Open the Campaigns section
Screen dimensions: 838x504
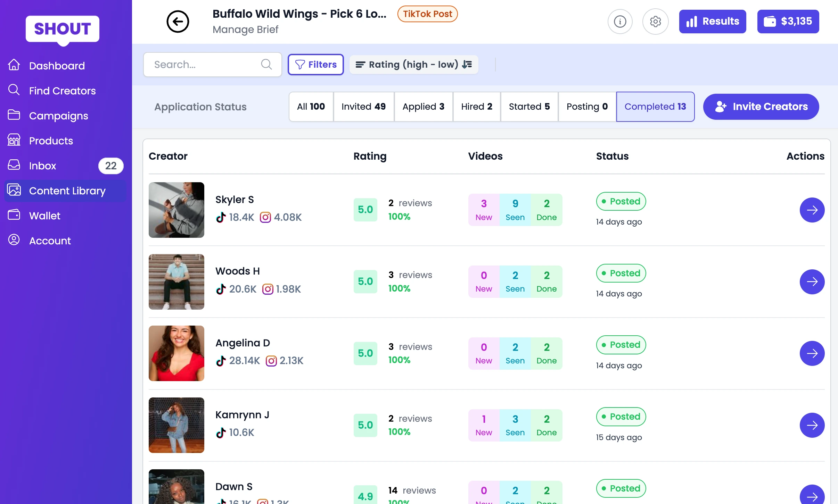[58, 116]
